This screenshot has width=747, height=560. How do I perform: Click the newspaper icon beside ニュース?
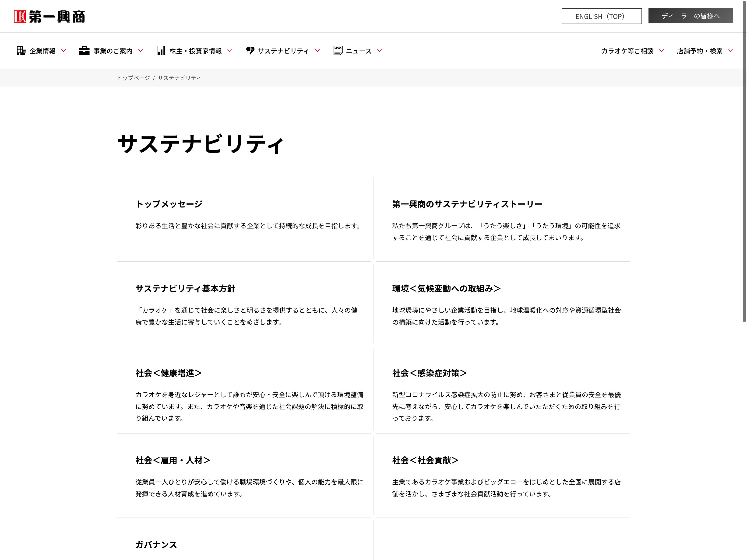338,51
